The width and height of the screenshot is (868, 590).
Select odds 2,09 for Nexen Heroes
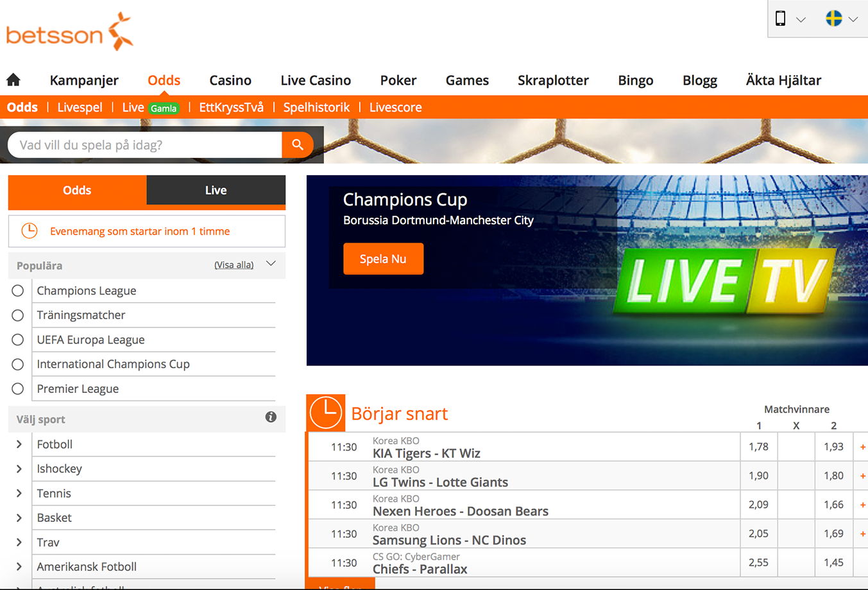[x=758, y=505]
